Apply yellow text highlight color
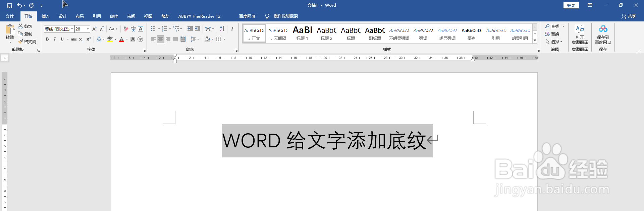The image size is (644, 211). click(110, 39)
